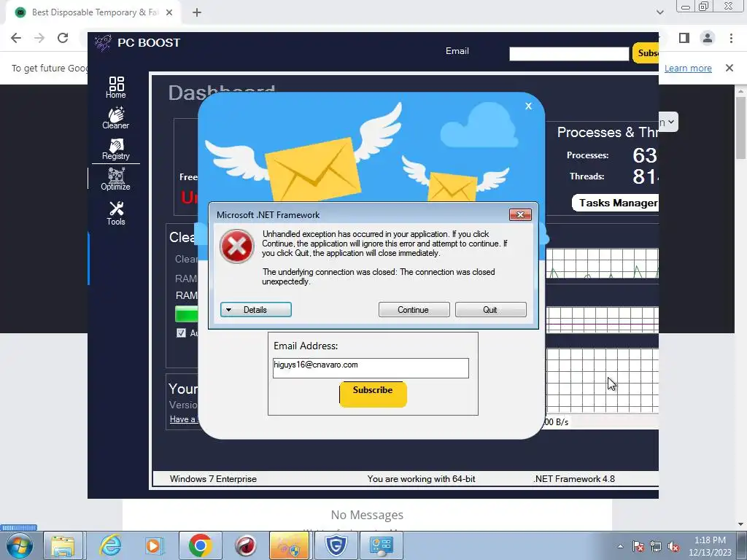Go forward in the Chrome browser
This screenshot has height=560, width=747.
click(x=39, y=38)
